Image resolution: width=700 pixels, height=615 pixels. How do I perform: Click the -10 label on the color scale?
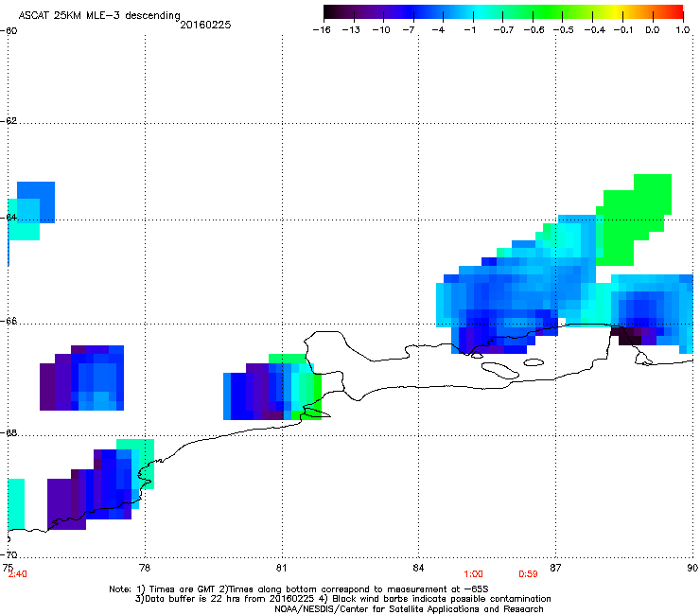point(381,30)
